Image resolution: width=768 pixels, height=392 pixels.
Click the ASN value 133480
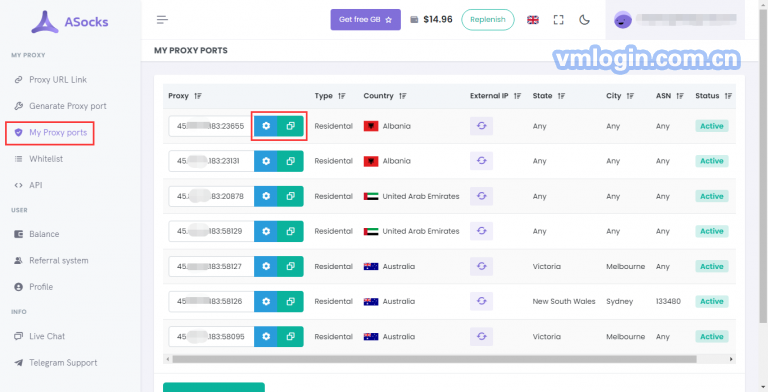tap(668, 301)
